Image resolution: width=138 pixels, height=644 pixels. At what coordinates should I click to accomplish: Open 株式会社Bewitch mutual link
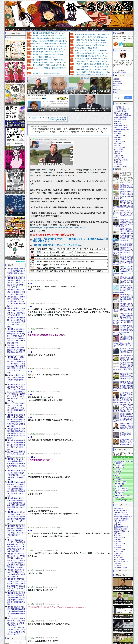click(117, 89)
